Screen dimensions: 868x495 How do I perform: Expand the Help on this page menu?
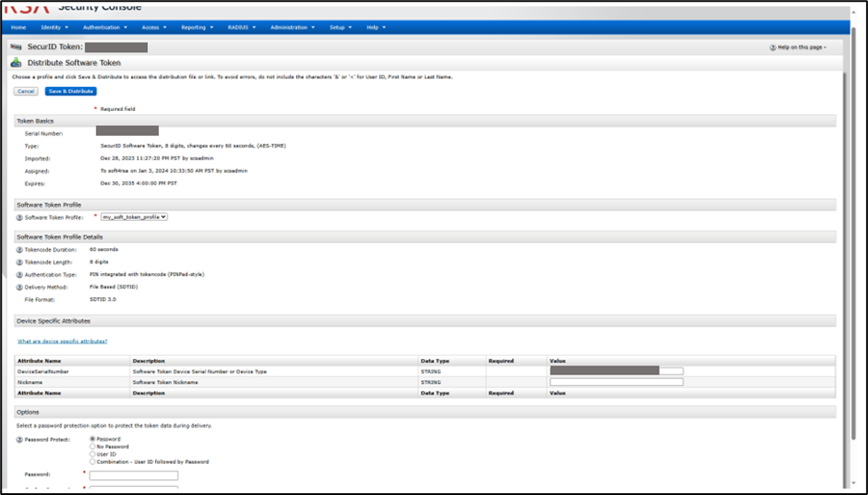click(x=798, y=47)
